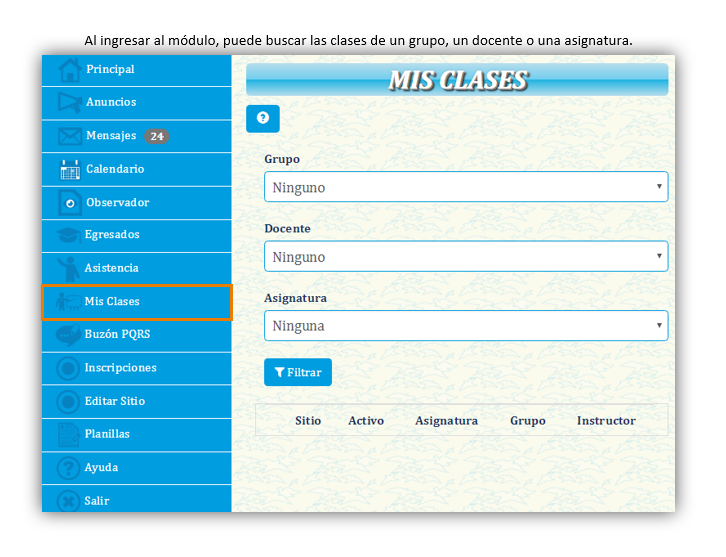Click the Grupo column header in table

tap(528, 421)
